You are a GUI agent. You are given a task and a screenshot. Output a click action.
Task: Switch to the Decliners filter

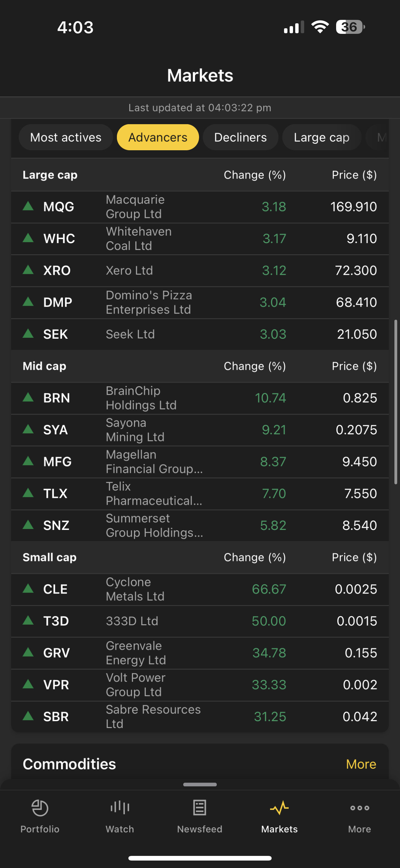[240, 138]
